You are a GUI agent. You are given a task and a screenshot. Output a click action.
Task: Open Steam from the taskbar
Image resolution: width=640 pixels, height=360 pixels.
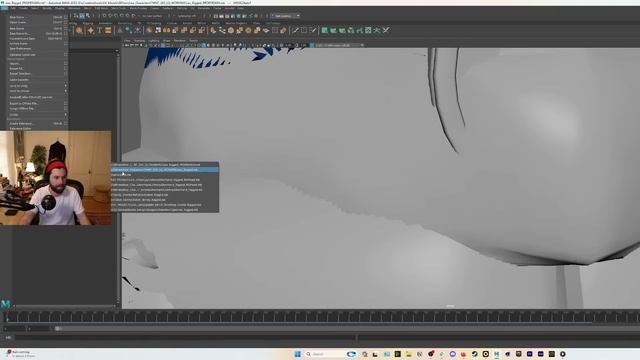[474, 354]
